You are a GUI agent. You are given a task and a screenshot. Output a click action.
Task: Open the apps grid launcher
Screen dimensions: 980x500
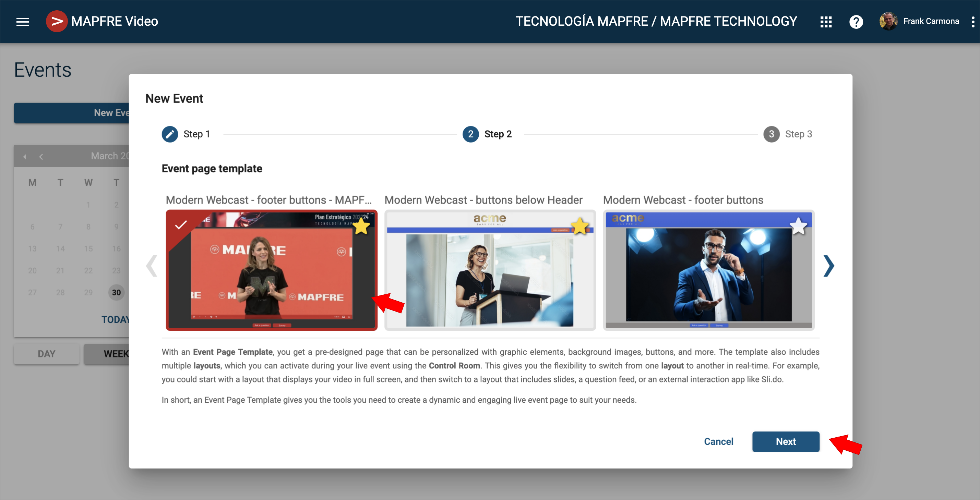tap(826, 22)
